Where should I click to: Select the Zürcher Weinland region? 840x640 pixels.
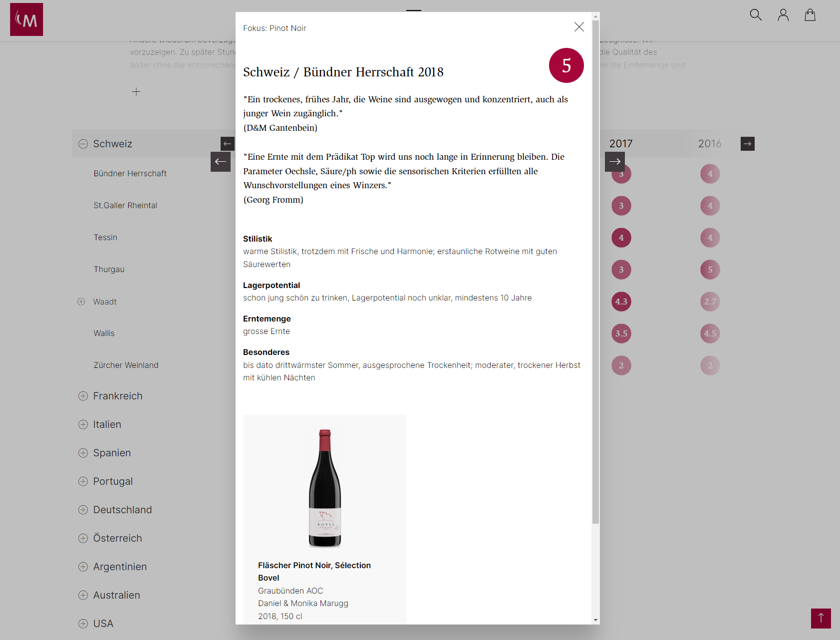click(126, 365)
